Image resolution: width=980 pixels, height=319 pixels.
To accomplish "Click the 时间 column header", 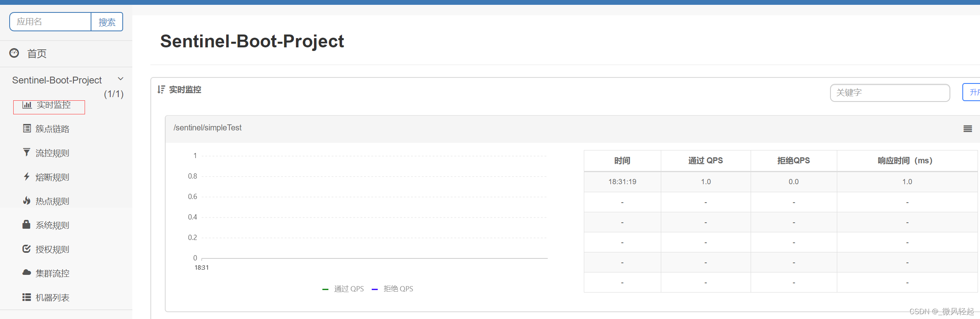I will point(622,161).
